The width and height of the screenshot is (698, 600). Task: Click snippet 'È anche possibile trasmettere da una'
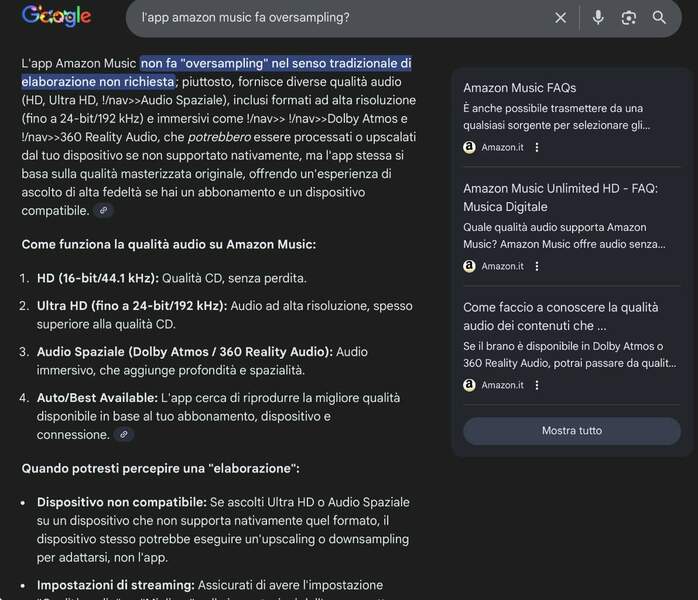553,108
